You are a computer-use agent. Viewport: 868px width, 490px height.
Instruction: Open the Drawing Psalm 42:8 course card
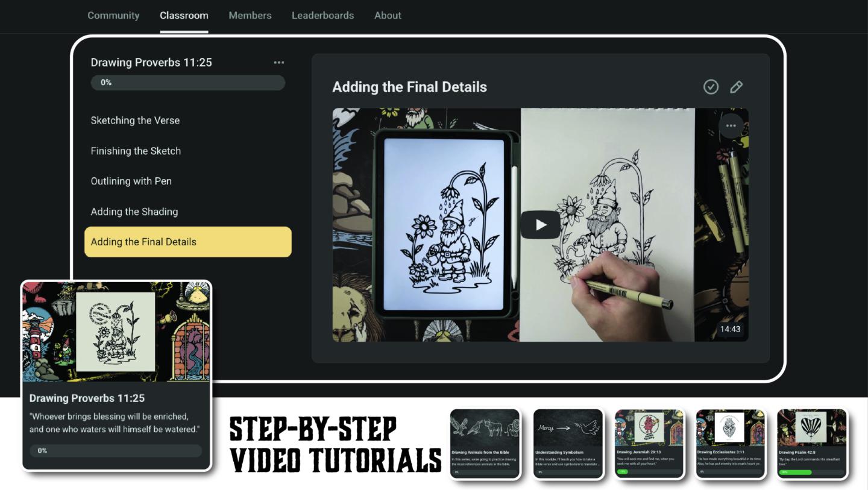pos(812,444)
